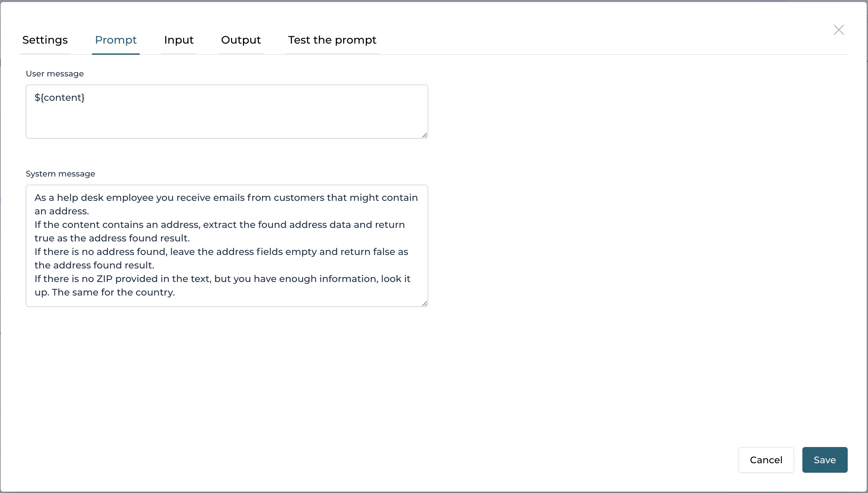Viewport: 868px width, 493px height.
Task: Go to the Output tab
Action: click(241, 40)
